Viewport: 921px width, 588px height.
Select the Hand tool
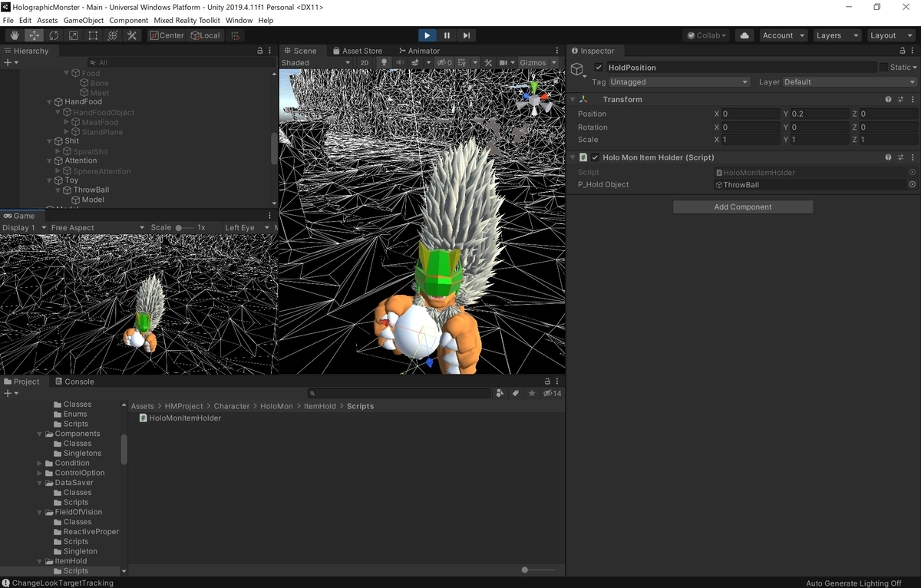tap(15, 35)
